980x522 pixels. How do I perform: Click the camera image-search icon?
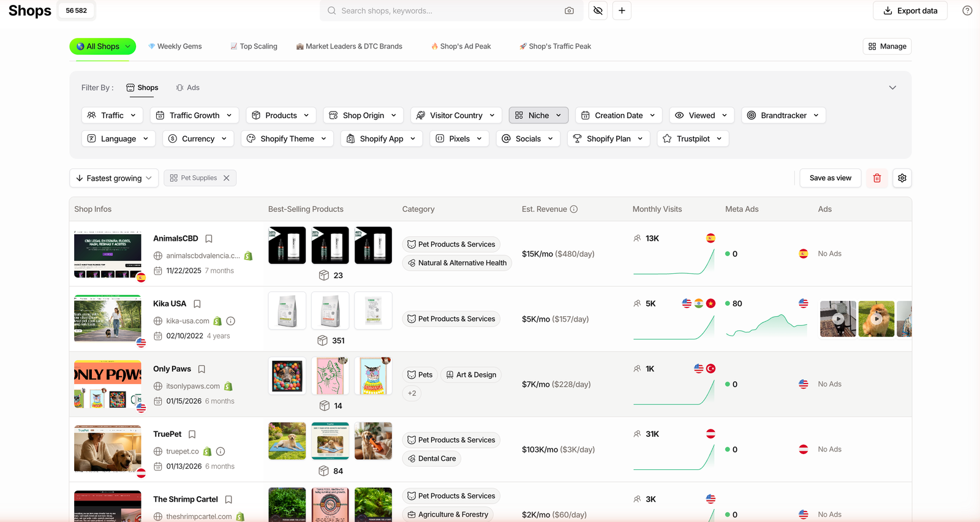click(569, 10)
